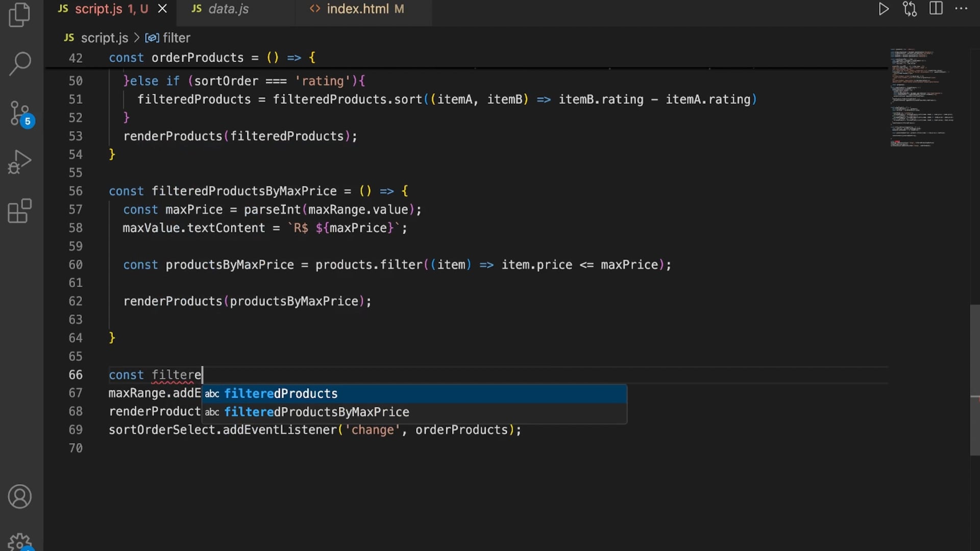Open the Run and Debug view
The height and width of the screenshot is (551, 980).
pos(20,162)
